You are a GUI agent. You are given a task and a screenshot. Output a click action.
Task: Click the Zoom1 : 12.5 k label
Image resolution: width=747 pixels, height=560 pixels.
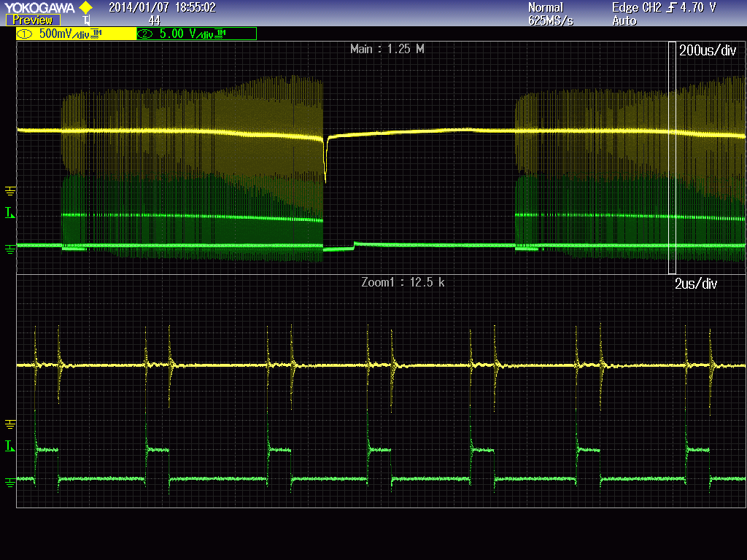coord(403,282)
